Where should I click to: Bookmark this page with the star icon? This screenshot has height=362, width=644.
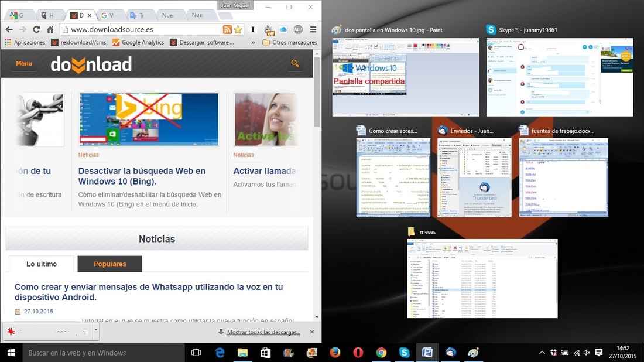click(x=238, y=29)
